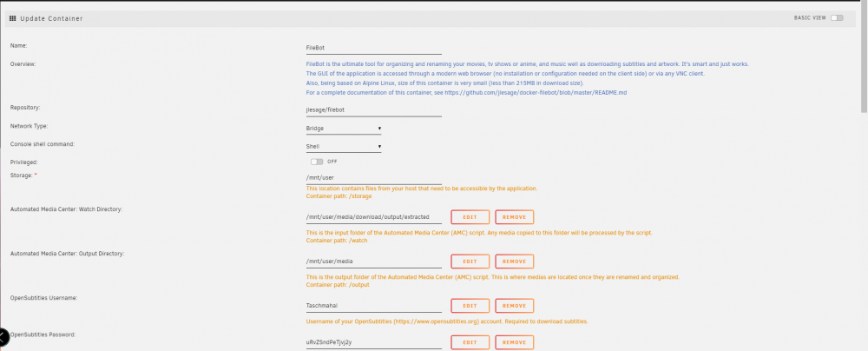Click the Storage location description text
868x351 pixels.
422,189
